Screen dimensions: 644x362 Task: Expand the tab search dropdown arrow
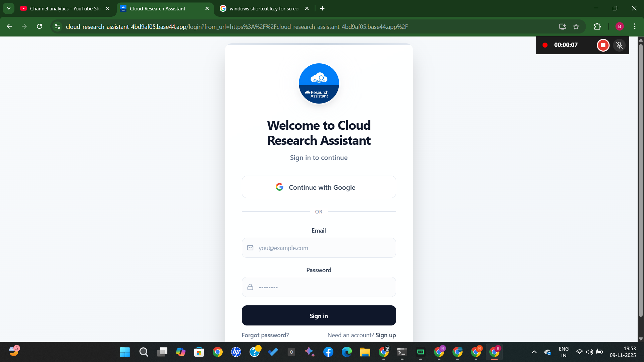9,8
